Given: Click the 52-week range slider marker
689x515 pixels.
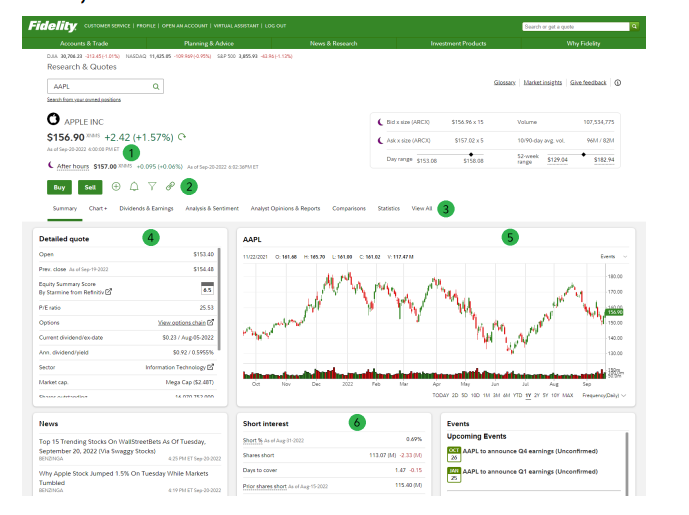Looking at the screenshot, I should pos(584,155).
